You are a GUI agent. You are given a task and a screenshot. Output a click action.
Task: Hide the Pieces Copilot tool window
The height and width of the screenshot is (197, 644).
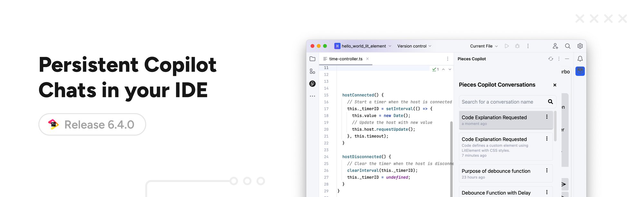point(567,59)
